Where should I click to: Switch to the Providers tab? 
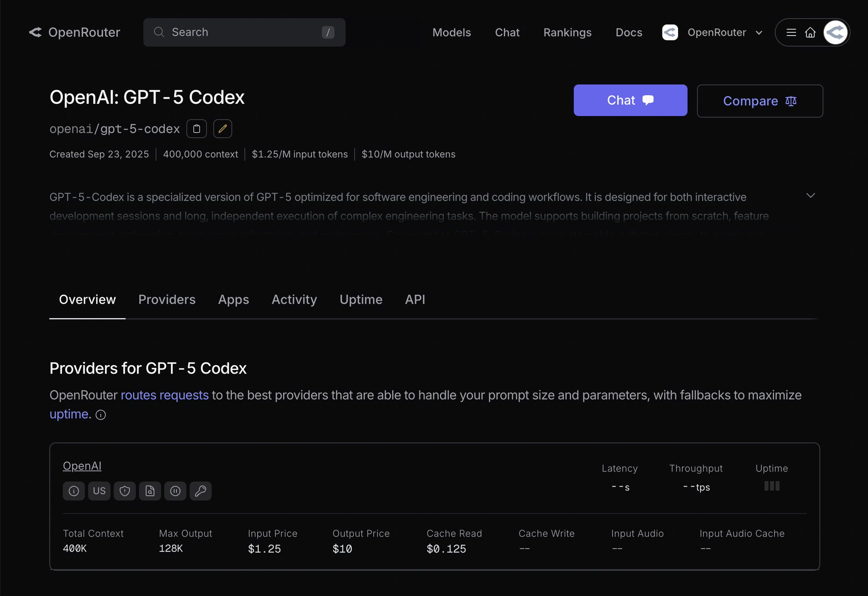pyautogui.click(x=167, y=299)
